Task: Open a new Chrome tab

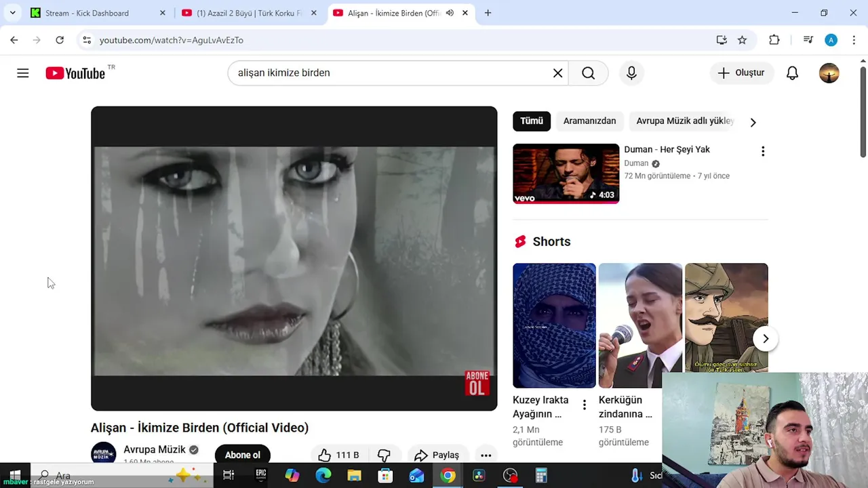Action: click(488, 13)
